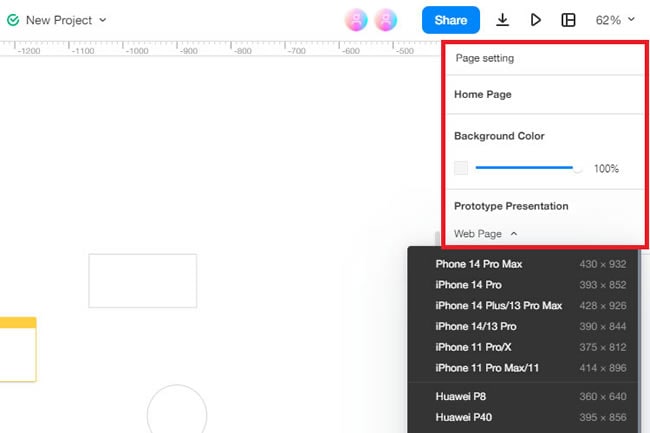Viewport: 650px width, 433px height.
Task: Click the green saved-status checkmark icon
Action: tap(13, 20)
